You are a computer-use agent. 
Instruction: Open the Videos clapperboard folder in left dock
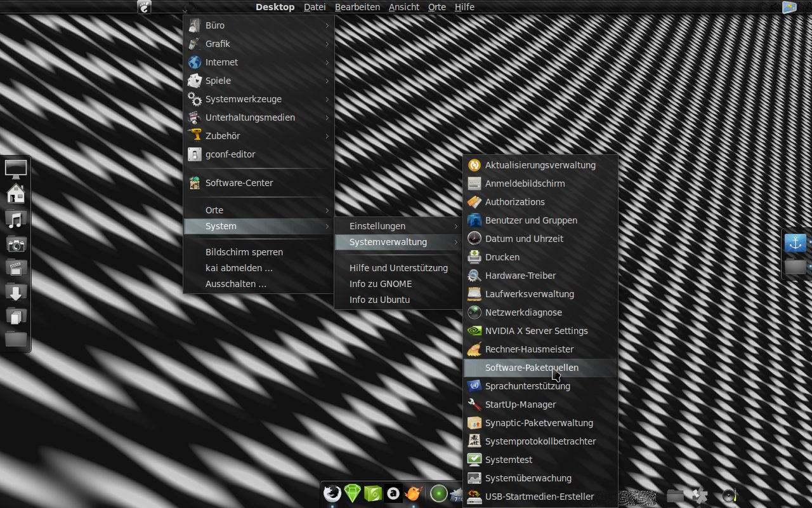(16, 268)
